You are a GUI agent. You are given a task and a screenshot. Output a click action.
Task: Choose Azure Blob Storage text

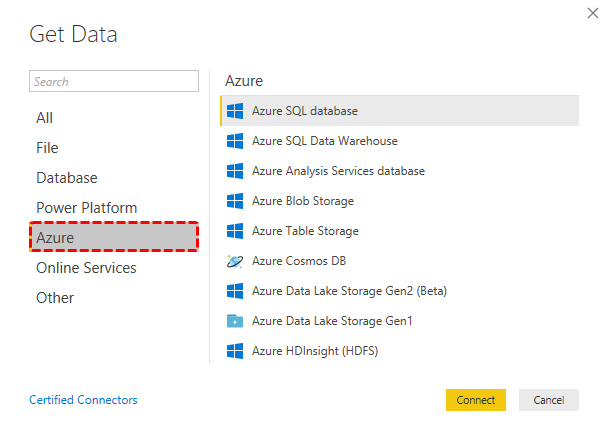[x=303, y=201]
